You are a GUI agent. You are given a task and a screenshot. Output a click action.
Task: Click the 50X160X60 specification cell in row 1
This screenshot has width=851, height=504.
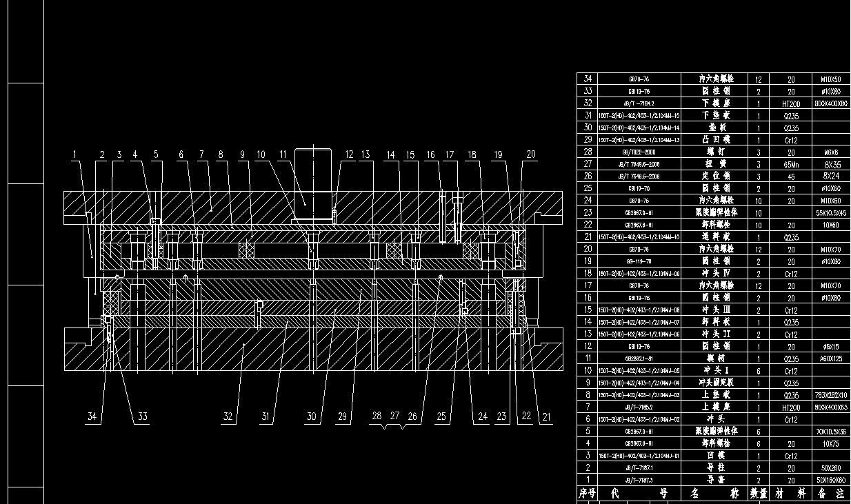[x=831, y=480]
